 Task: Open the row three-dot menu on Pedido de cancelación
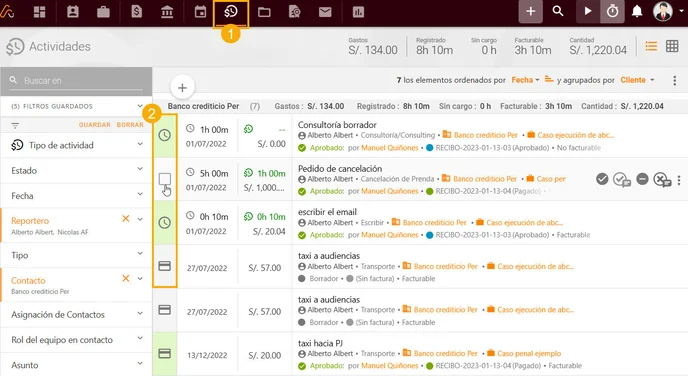tap(679, 180)
